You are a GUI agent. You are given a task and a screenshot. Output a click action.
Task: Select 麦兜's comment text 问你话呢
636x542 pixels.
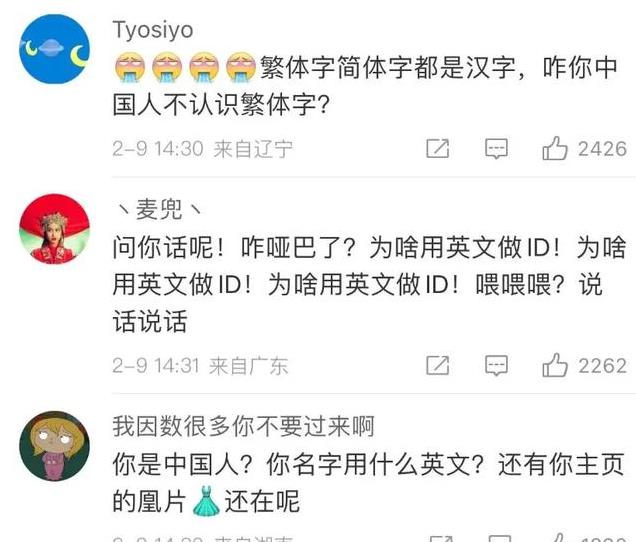(369, 284)
